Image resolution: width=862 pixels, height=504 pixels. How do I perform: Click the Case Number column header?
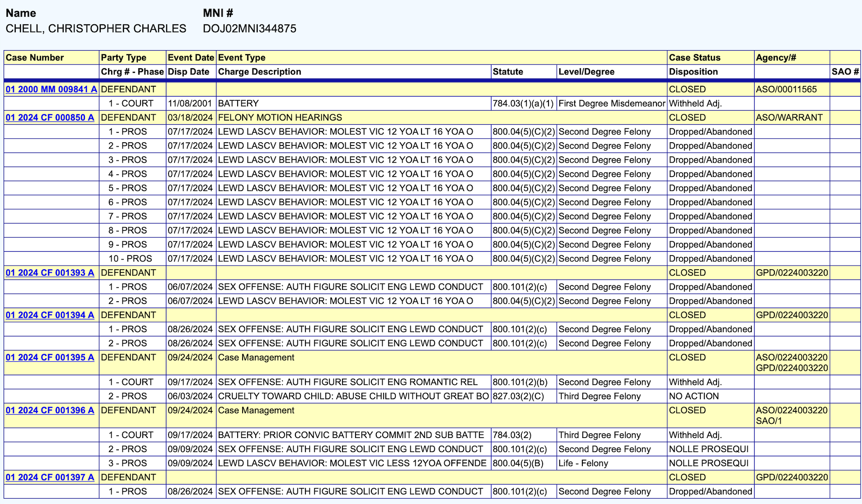(x=35, y=57)
